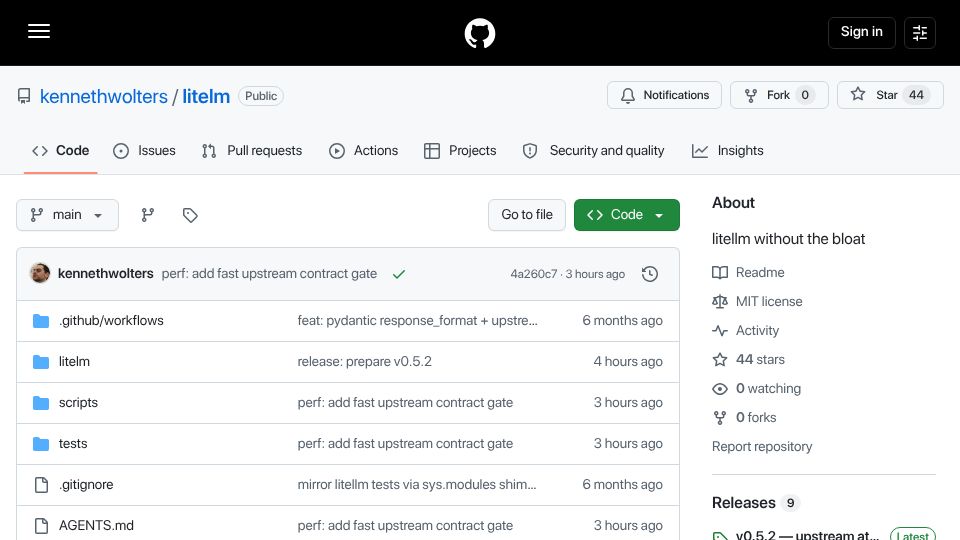The width and height of the screenshot is (960, 540).
Task: Open the Issues tab
Action: pyautogui.click(x=144, y=151)
